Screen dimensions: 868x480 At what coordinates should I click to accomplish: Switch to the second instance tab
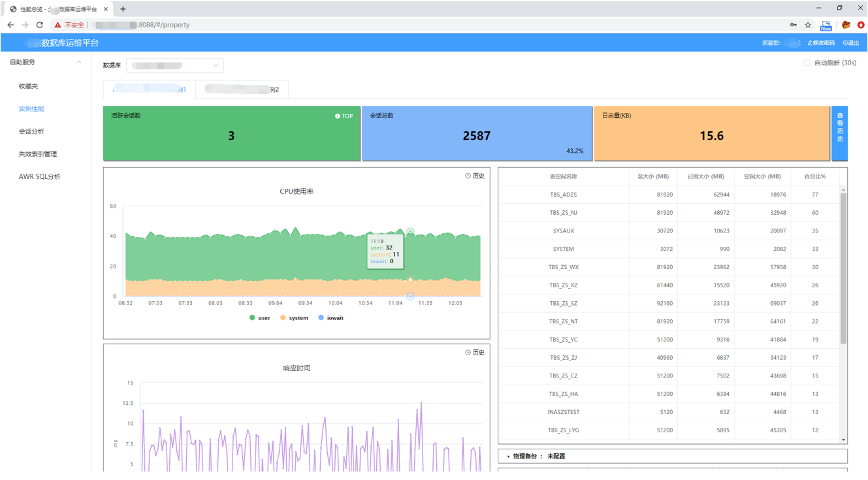click(242, 89)
